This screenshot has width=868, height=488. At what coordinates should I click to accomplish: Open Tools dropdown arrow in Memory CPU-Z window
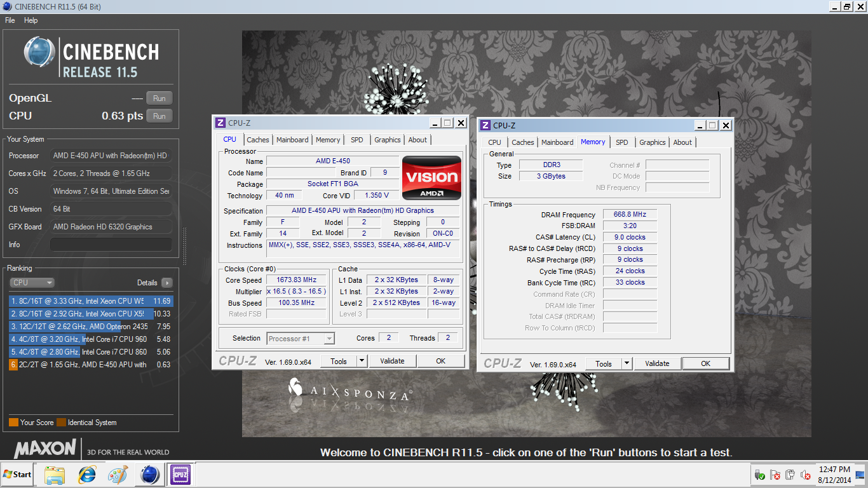[627, 363]
